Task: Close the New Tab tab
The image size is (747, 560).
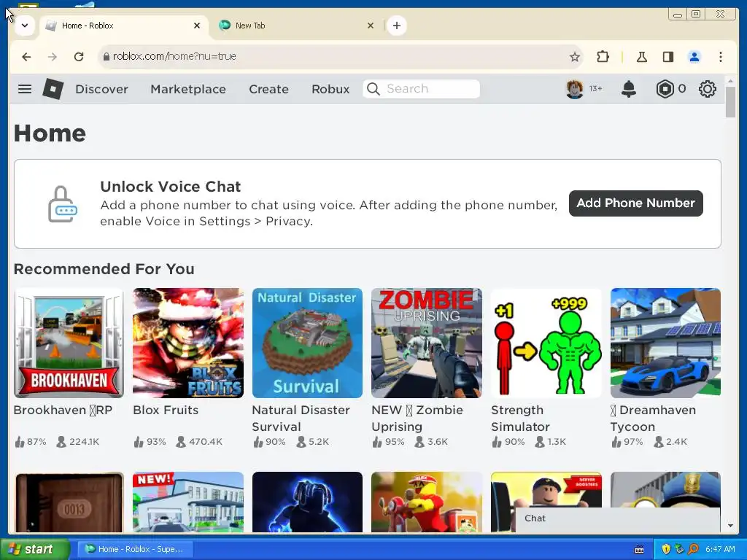Action: tap(370, 26)
